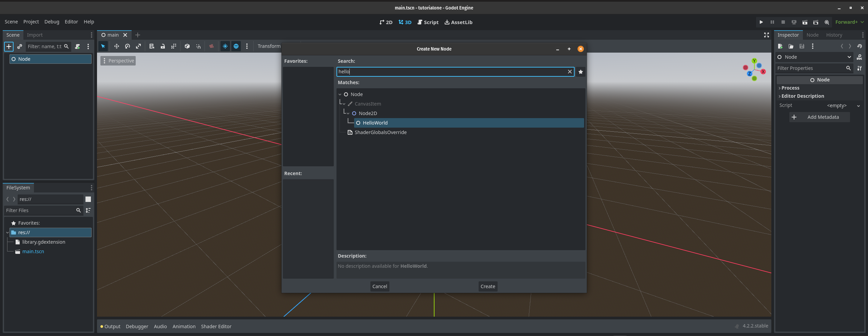
Task: Open FileSystem sort options icon
Action: click(x=88, y=210)
